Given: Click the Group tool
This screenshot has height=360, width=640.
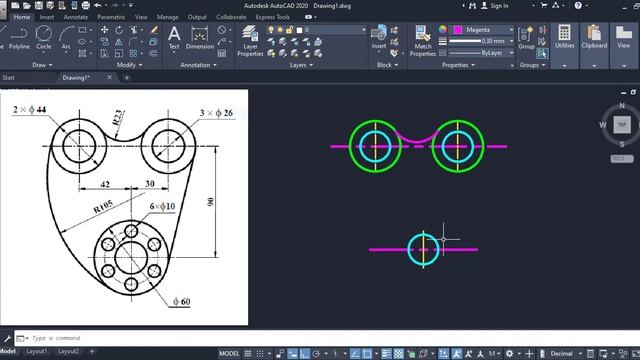Looking at the screenshot, I should point(526,38).
